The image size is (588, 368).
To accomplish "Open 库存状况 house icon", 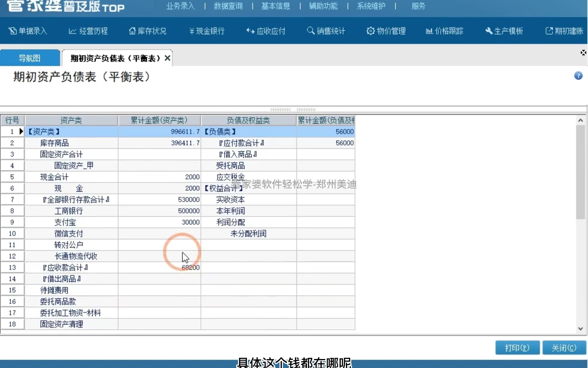I will [132, 31].
